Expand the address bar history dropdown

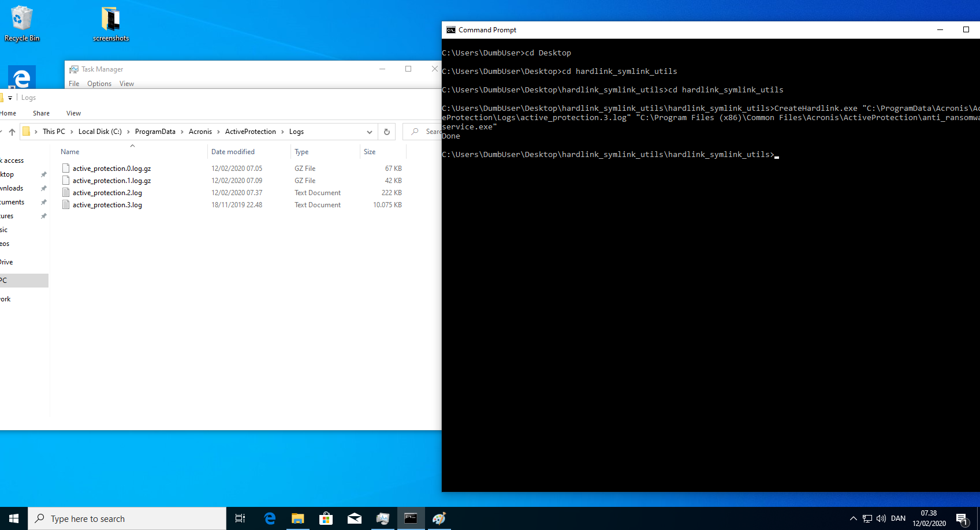pos(370,132)
